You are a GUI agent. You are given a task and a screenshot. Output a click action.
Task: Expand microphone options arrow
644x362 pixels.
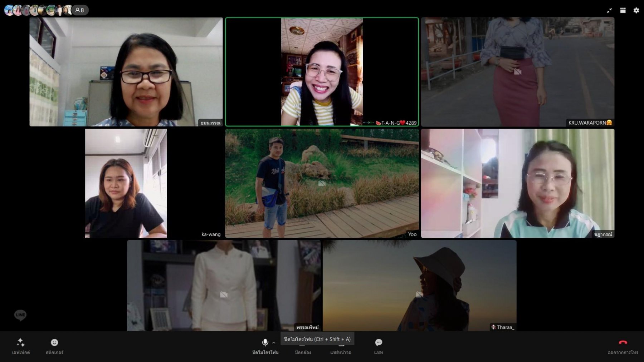(x=274, y=343)
